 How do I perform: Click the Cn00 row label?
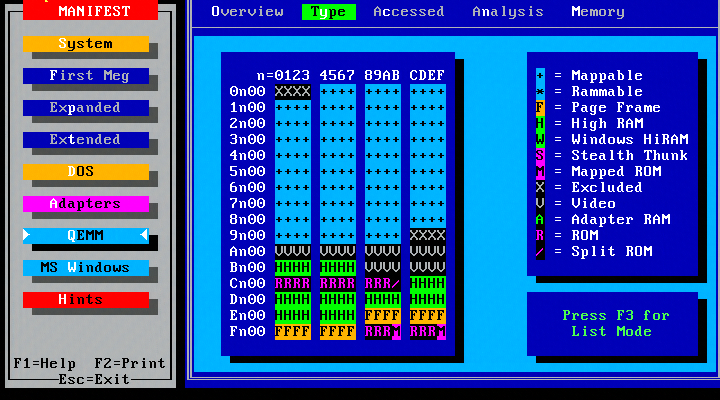248,284
